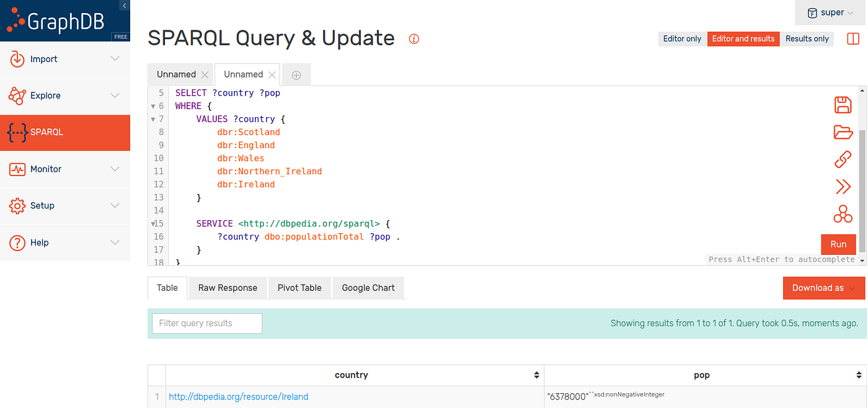Click the split-view layout icon top right
868x408 pixels.
(x=853, y=38)
